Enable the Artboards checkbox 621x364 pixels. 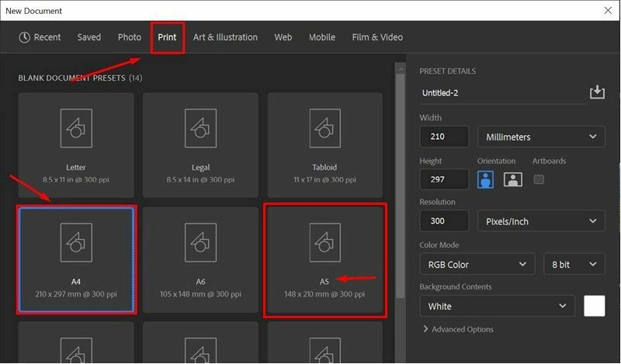coord(539,179)
